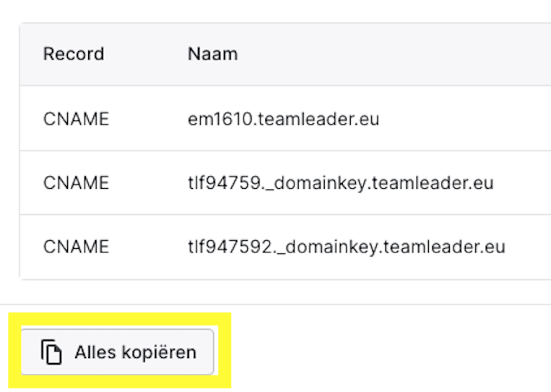
Task: Click CNAME in the tlf947592 row
Action: pos(76,247)
